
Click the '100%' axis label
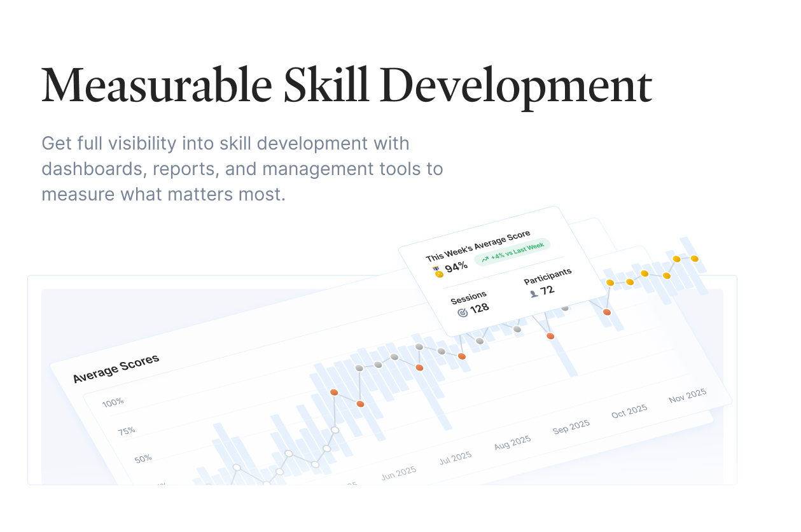[113, 403]
